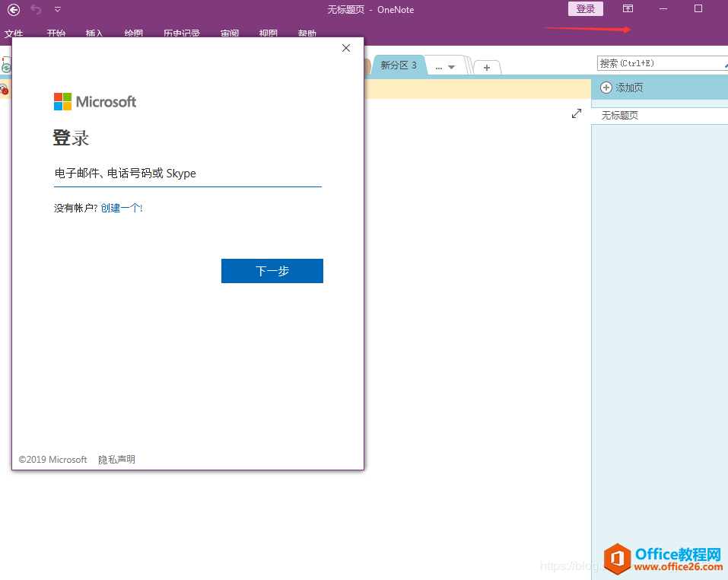Image resolution: width=728 pixels, height=580 pixels.
Task: Close the Microsoft sign-in dialog
Action: coord(346,48)
